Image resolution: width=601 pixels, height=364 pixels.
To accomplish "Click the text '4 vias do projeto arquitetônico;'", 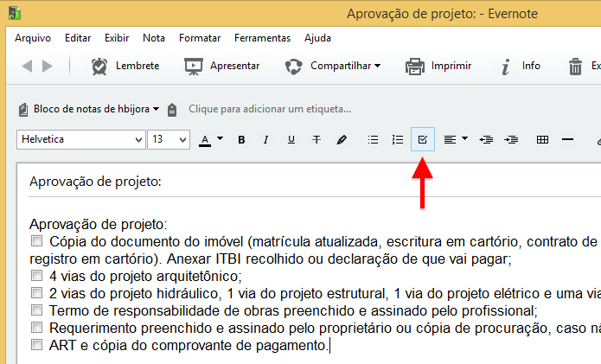I will point(145,277).
